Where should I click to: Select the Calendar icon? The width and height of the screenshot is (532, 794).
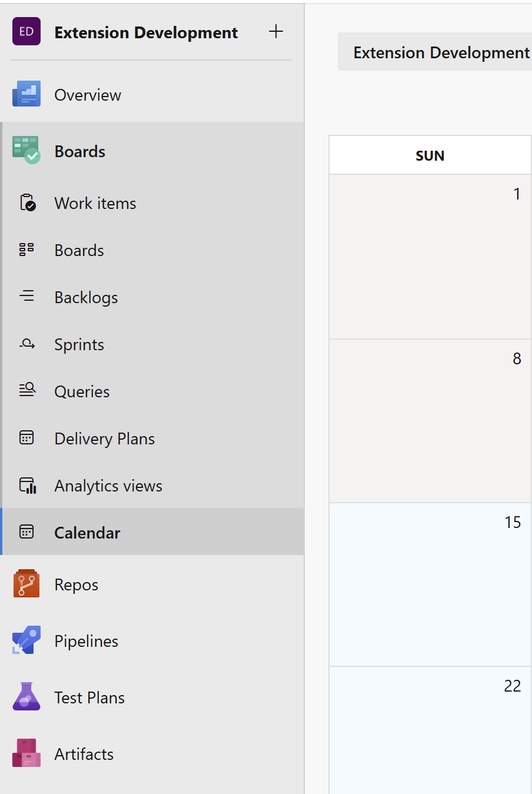coord(26,531)
